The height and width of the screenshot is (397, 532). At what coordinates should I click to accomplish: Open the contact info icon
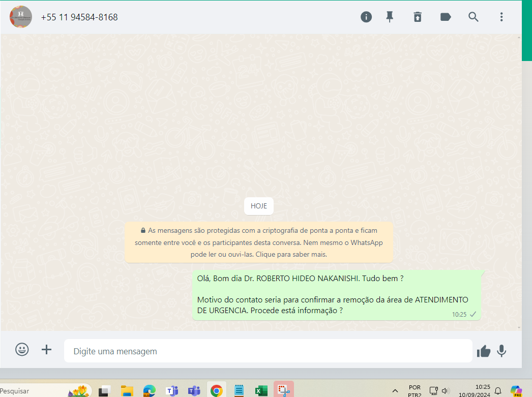tap(366, 17)
